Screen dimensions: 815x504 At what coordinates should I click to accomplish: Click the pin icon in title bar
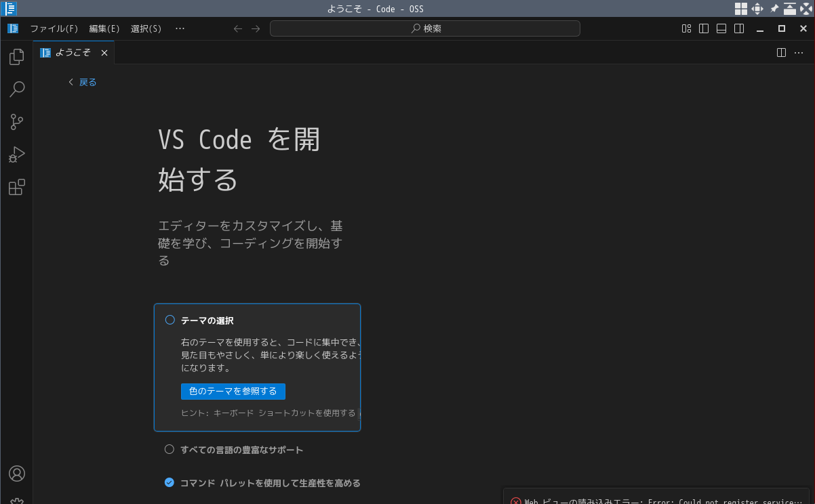[774, 9]
